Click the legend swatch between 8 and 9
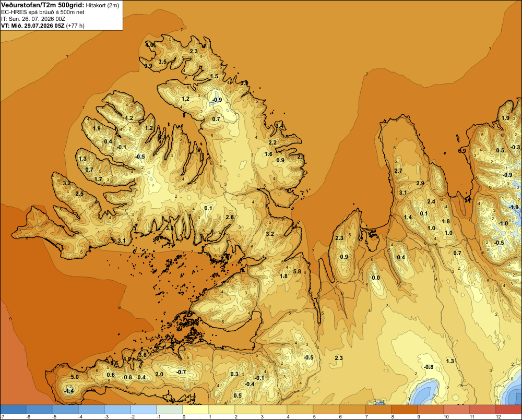522x420 pixels. click(x=404, y=409)
